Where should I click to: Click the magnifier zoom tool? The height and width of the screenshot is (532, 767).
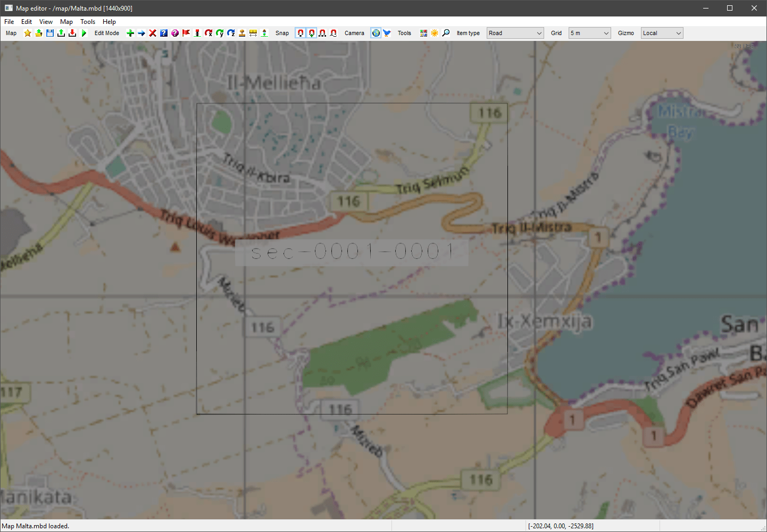coord(446,33)
